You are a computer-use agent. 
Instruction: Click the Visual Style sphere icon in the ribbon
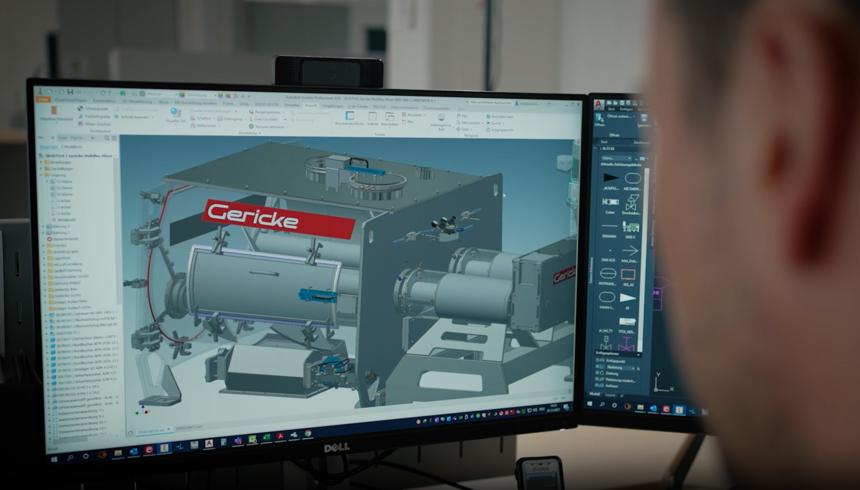tap(175, 114)
